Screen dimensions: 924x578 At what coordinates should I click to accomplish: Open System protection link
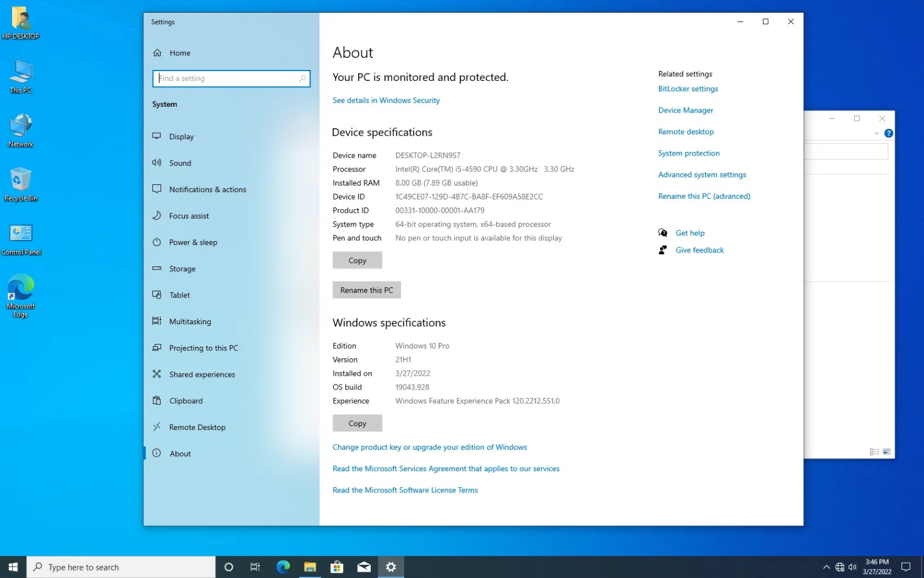689,153
